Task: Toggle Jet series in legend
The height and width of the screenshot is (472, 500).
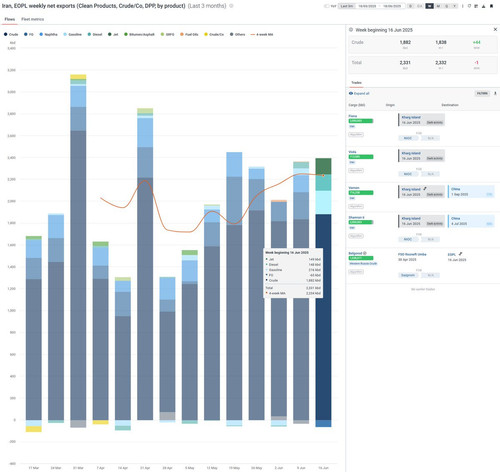Action: click(113, 34)
